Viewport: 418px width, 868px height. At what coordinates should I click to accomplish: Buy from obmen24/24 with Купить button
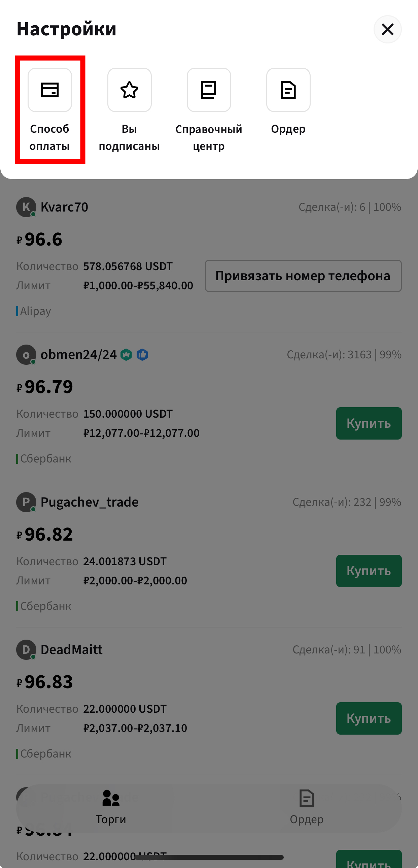[369, 423]
